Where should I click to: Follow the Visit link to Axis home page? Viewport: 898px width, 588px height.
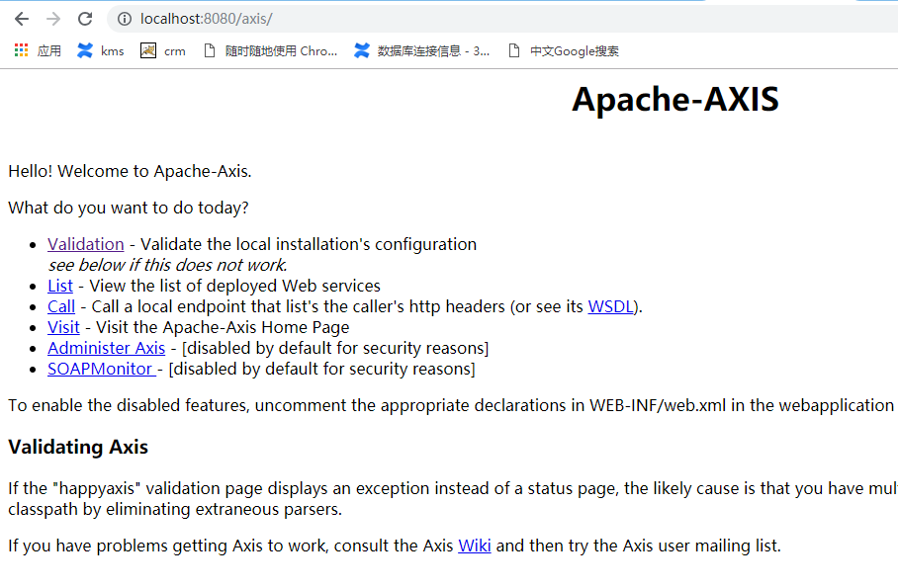63,327
